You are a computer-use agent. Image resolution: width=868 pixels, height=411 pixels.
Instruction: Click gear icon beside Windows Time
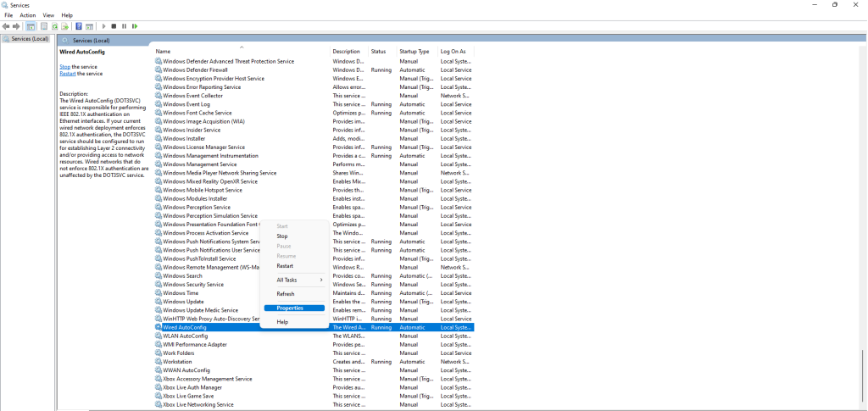pyautogui.click(x=159, y=293)
